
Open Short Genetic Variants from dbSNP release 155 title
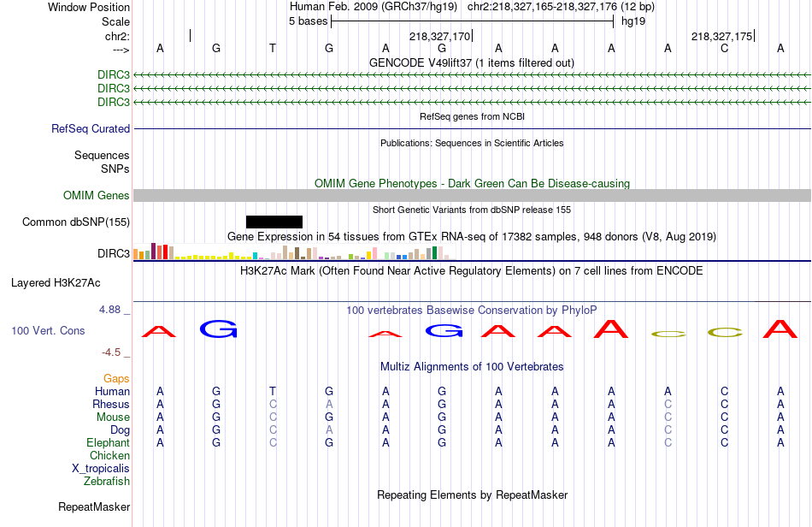[472, 210]
